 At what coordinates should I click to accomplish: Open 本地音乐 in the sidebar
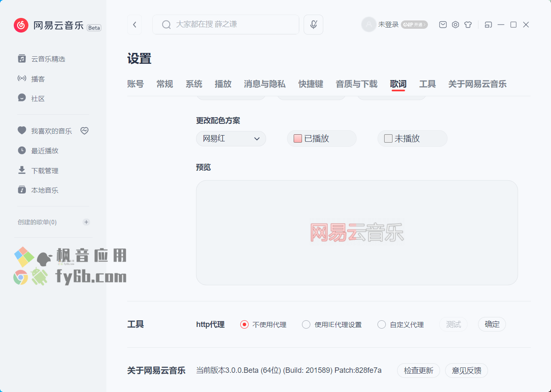pyautogui.click(x=45, y=190)
